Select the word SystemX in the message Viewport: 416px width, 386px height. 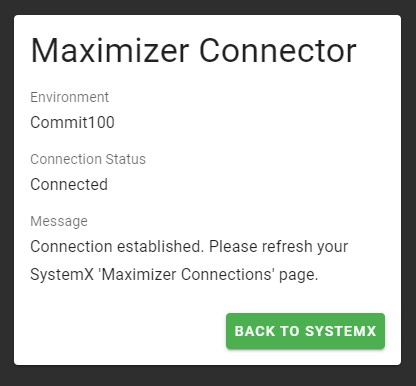62,275
